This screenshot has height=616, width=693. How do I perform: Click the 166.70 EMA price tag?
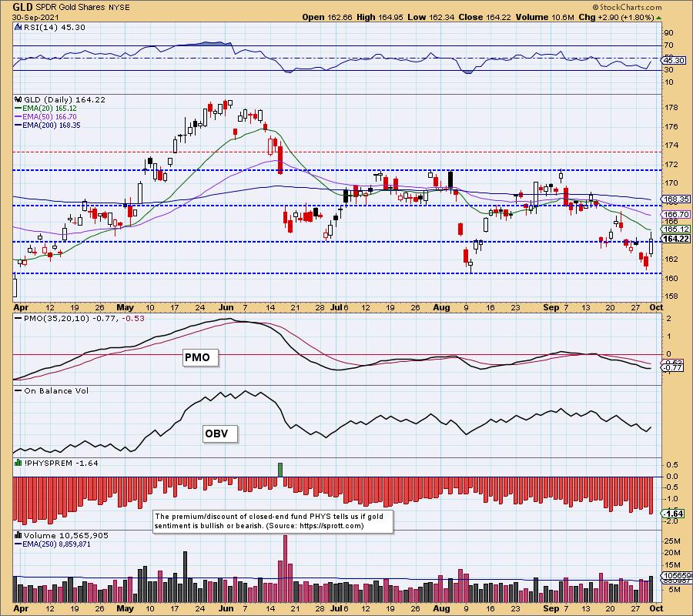click(676, 214)
